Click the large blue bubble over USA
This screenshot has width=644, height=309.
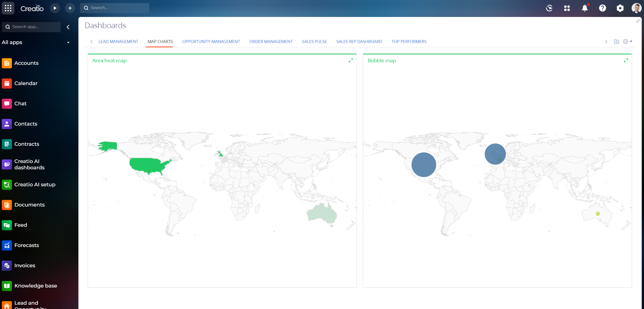424,164
